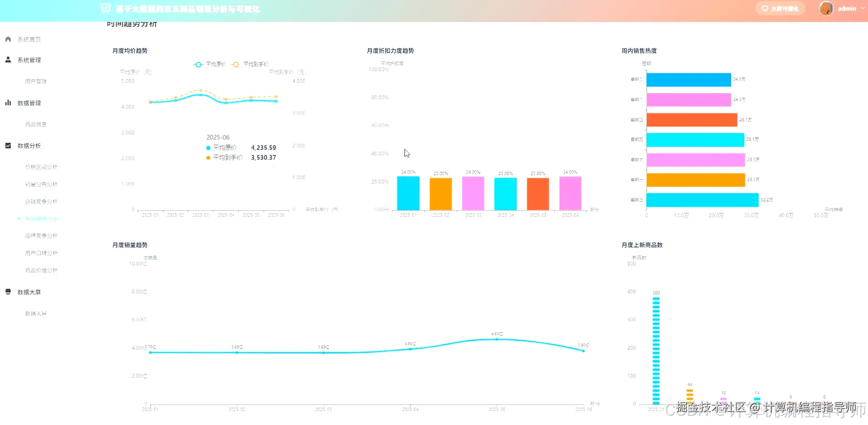Click the logo icon in the header
Viewport: 868px width, 425px height.
click(x=105, y=8)
